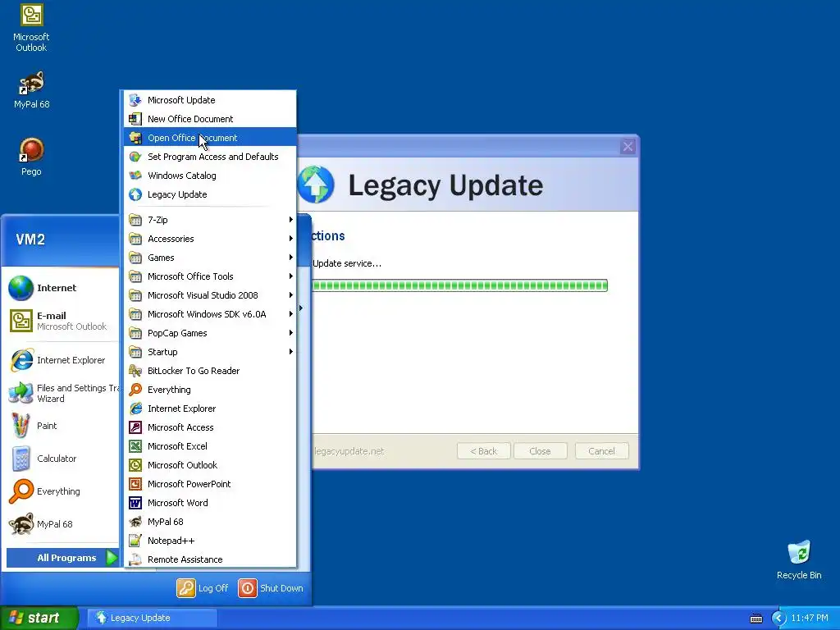Click the New Office Document icon
The height and width of the screenshot is (630, 840).
click(135, 119)
